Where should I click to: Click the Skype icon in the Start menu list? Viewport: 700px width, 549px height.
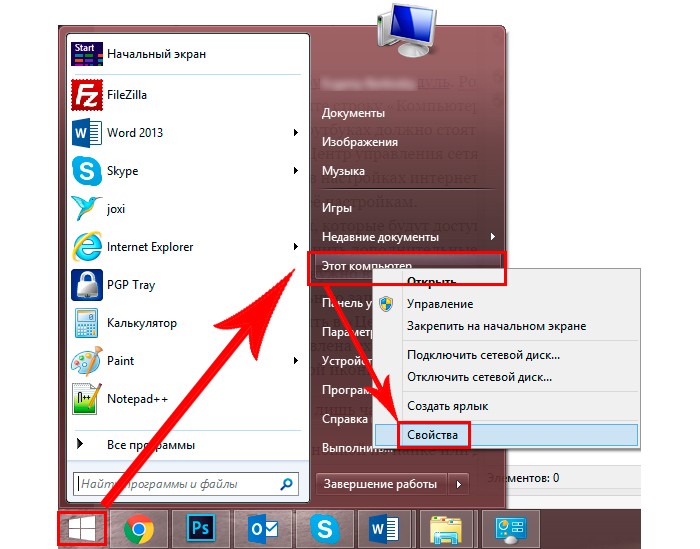click(87, 171)
